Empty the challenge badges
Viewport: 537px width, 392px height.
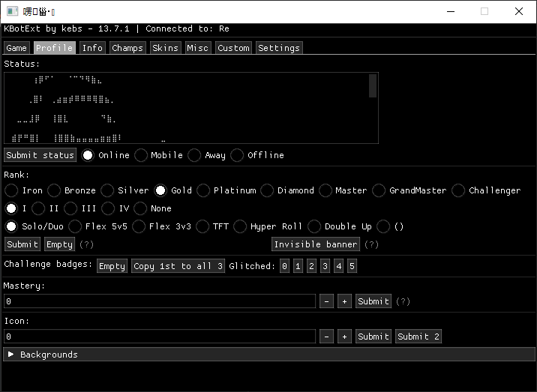tap(112, 266)
